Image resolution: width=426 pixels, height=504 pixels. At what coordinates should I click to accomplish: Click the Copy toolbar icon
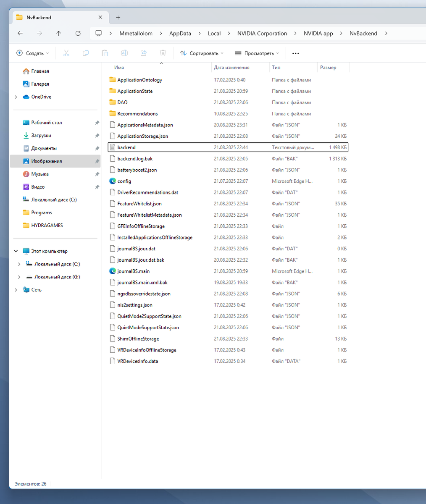pyautogui.click(x=86, y=53)
